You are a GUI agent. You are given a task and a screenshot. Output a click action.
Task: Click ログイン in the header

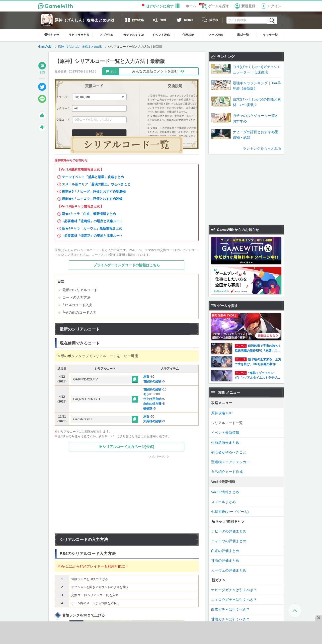pyautogui.click(x=271, y=6)
